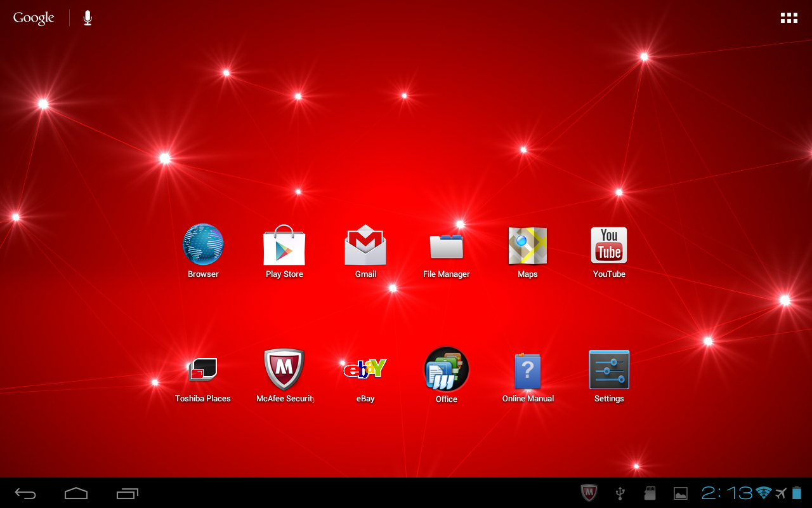The height and width of the screenshot is (508, 812).
Task: Launch McAfee Security app
Action: (284, 369)
